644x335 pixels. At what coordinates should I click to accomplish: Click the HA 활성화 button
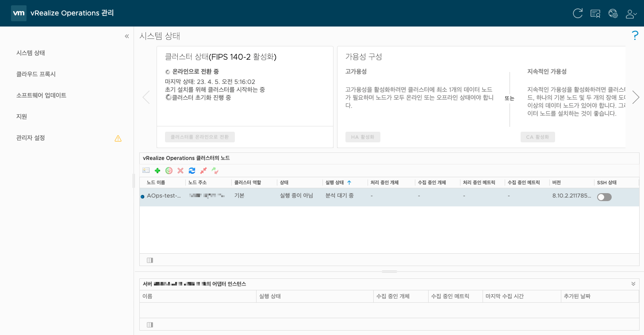(363, 137)
